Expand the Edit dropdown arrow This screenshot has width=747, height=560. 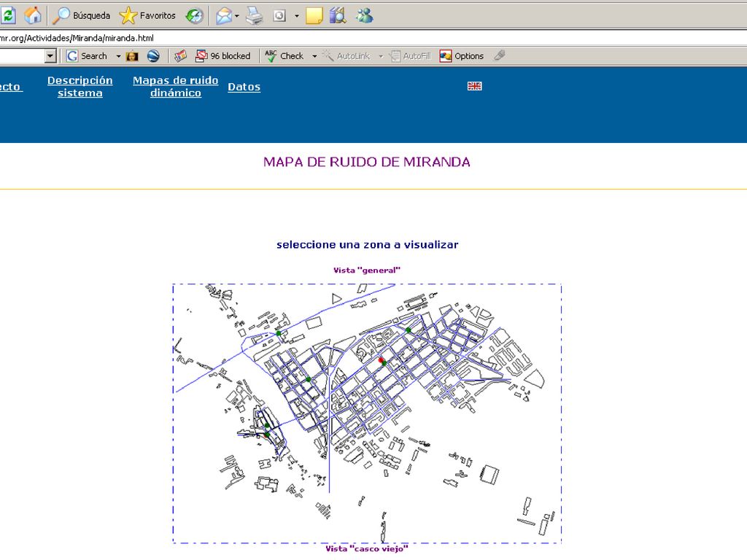297,16
